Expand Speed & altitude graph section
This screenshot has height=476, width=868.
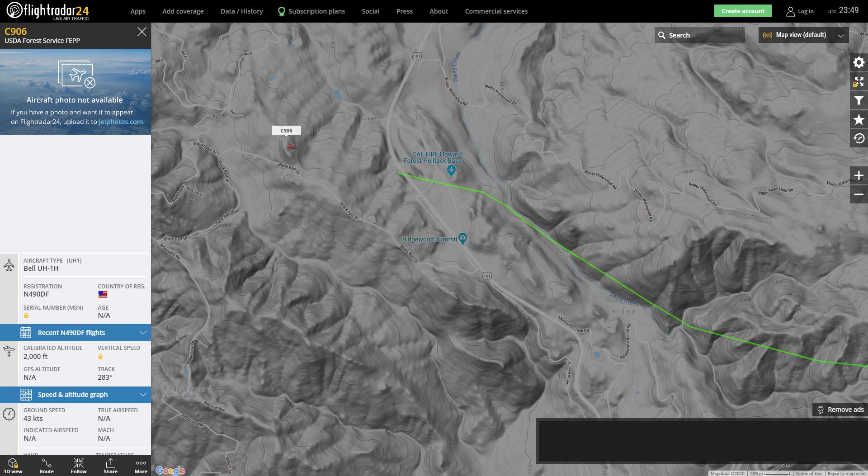point(75,395)
